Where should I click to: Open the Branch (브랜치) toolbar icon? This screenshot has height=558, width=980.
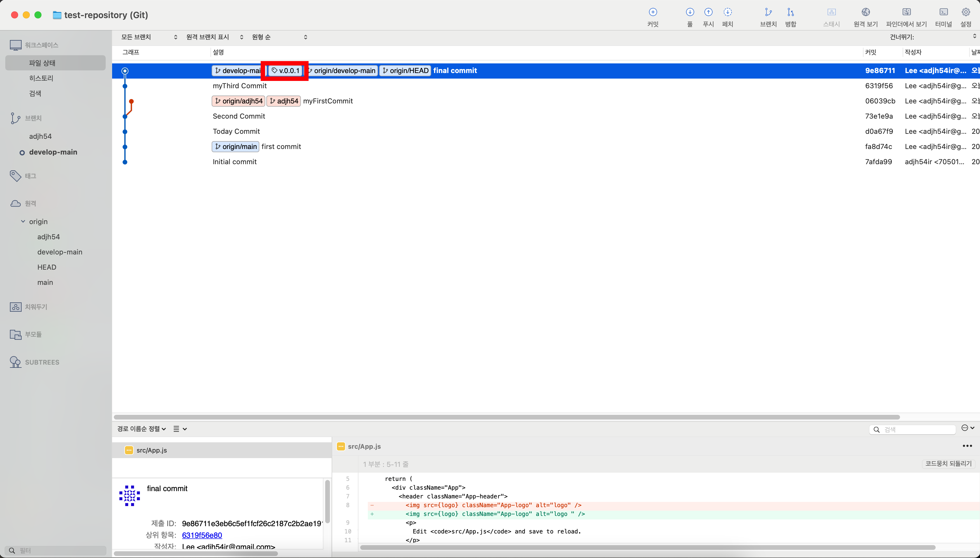tap(768, 12)
